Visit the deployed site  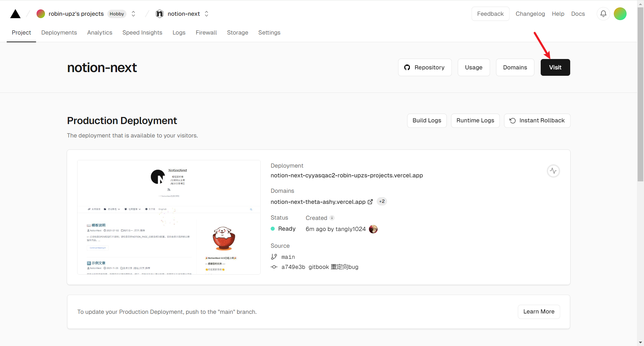[x=555, y=67]
